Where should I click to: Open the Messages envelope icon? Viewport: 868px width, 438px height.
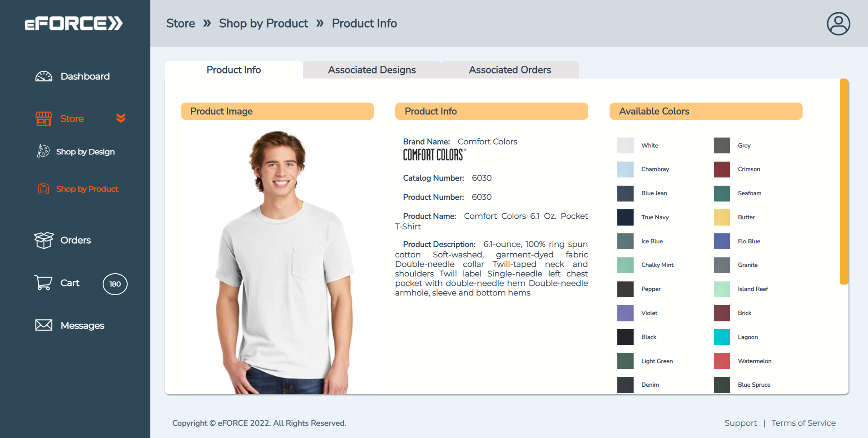pos(44,325)
